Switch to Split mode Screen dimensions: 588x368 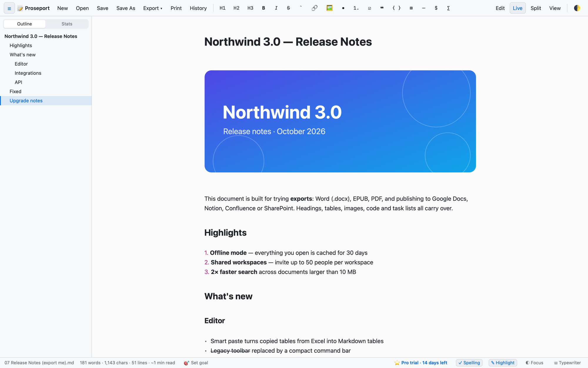[x=536, y=8]
